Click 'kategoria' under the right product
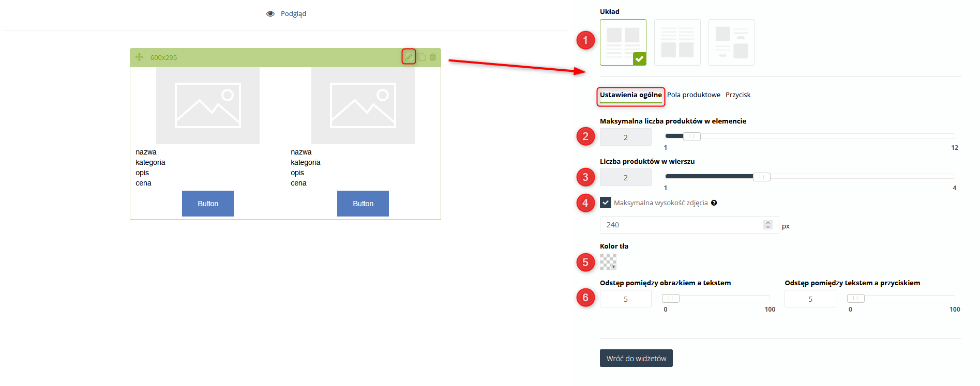Image resolution: width=980 pixels, height=386 pixels. tap(306, 162)
